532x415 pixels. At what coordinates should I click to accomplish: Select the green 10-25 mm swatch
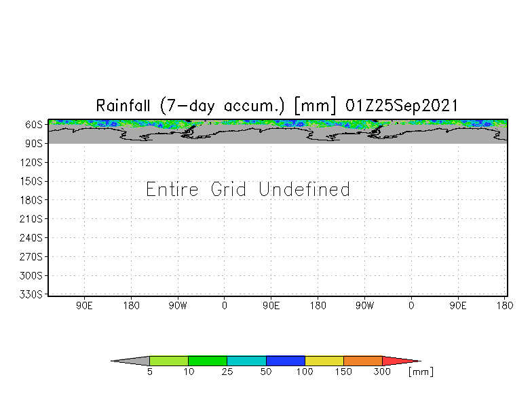pos(208,361)
